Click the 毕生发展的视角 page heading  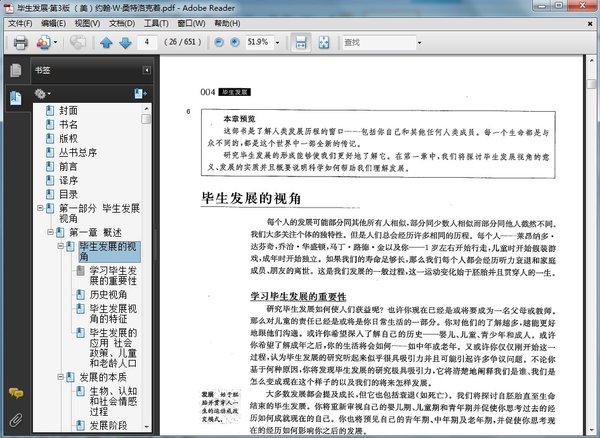tap(251, 198)
